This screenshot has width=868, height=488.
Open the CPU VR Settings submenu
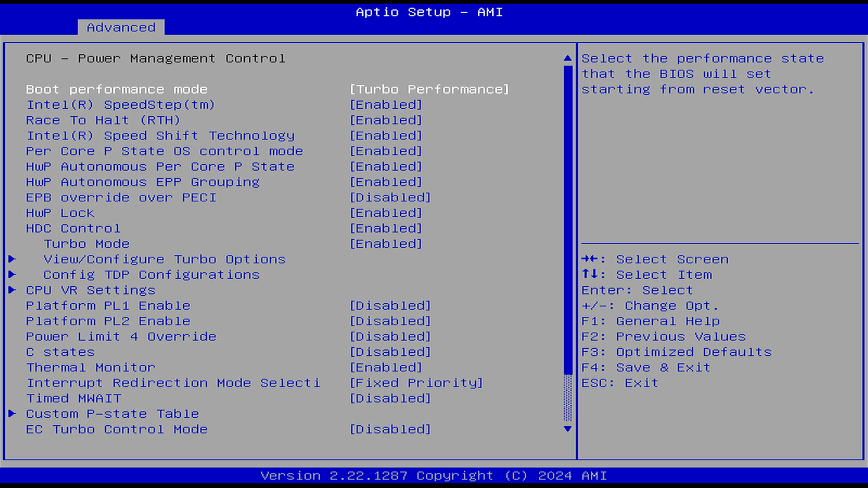(x=90, y=290)
